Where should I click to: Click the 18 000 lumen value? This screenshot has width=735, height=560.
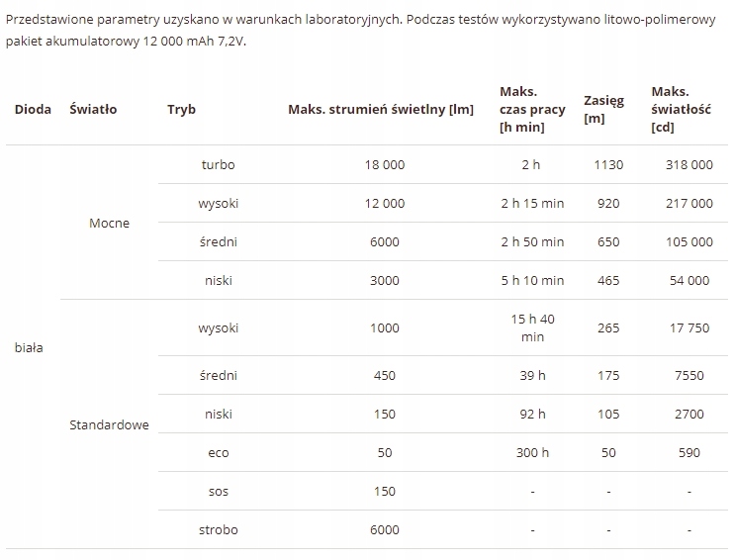[385, 164]
